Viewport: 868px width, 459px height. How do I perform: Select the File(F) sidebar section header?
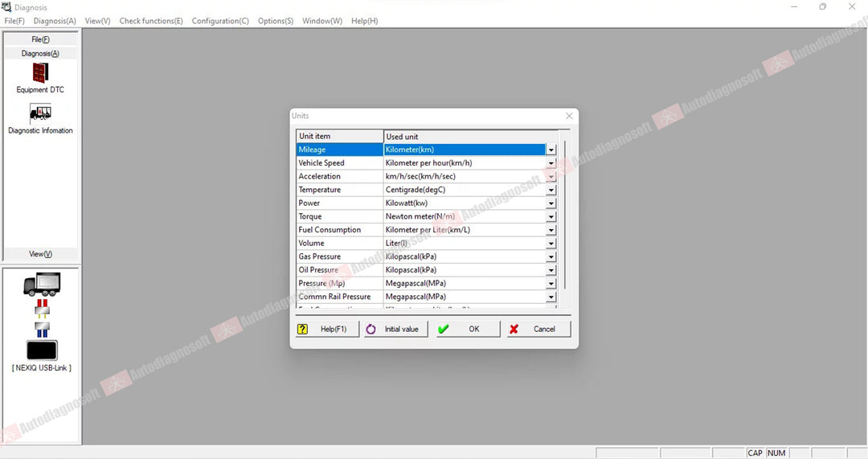point(40,39)
